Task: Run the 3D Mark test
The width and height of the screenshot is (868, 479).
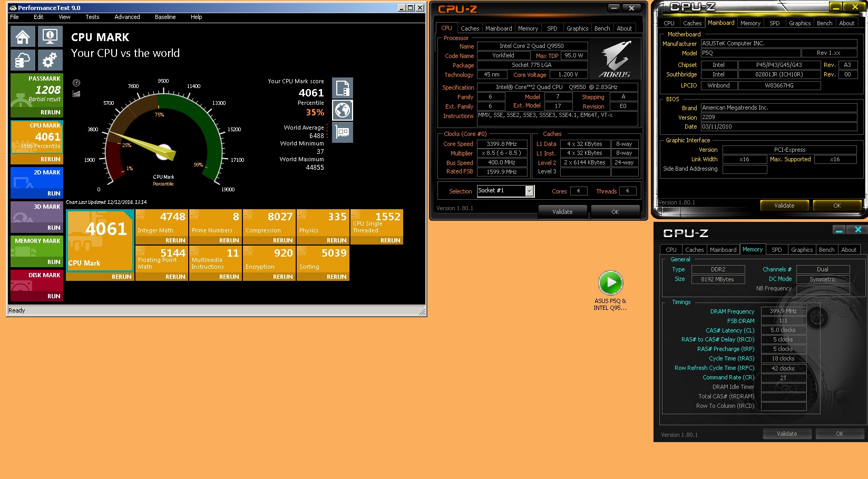Action: tap(54, 228)
